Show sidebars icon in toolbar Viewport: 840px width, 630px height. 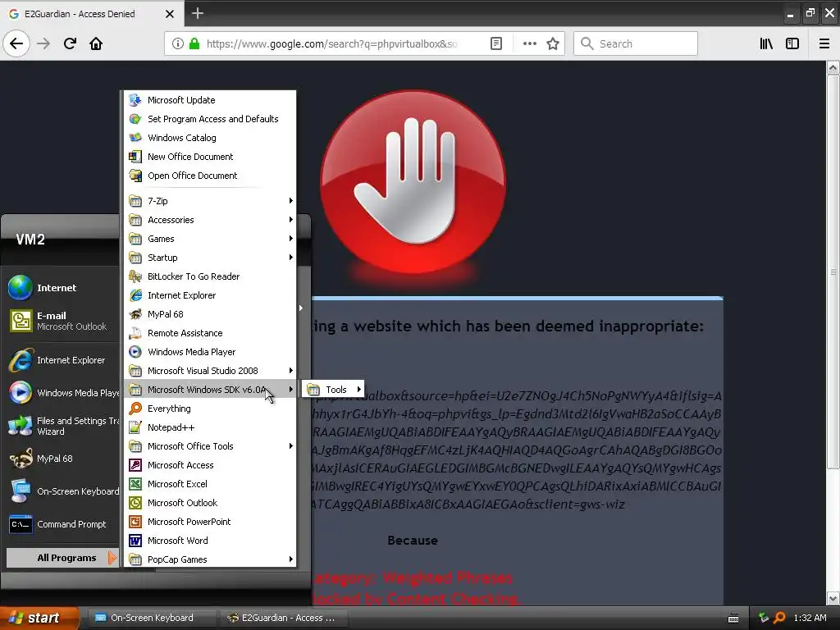coord(792,43)
